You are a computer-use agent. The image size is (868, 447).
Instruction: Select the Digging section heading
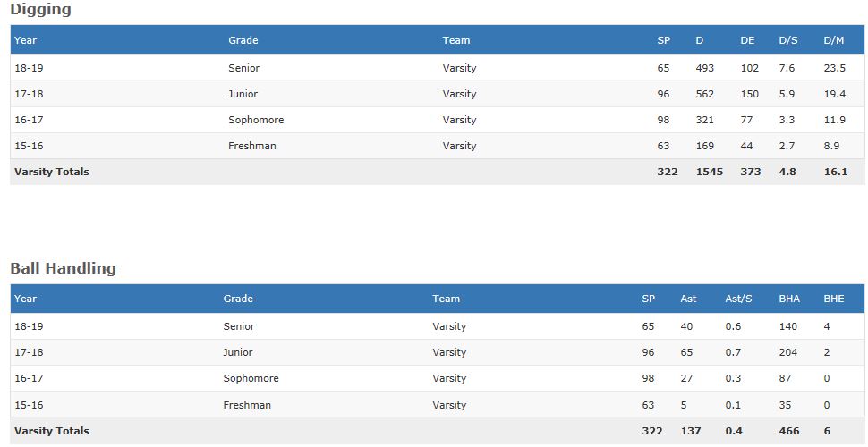[x=40, y=10]
